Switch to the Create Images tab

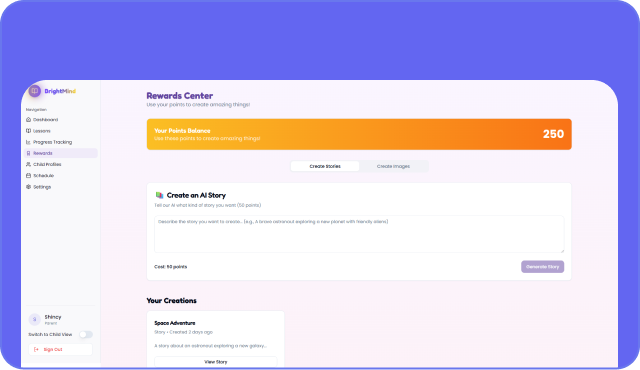coord(393,166)
